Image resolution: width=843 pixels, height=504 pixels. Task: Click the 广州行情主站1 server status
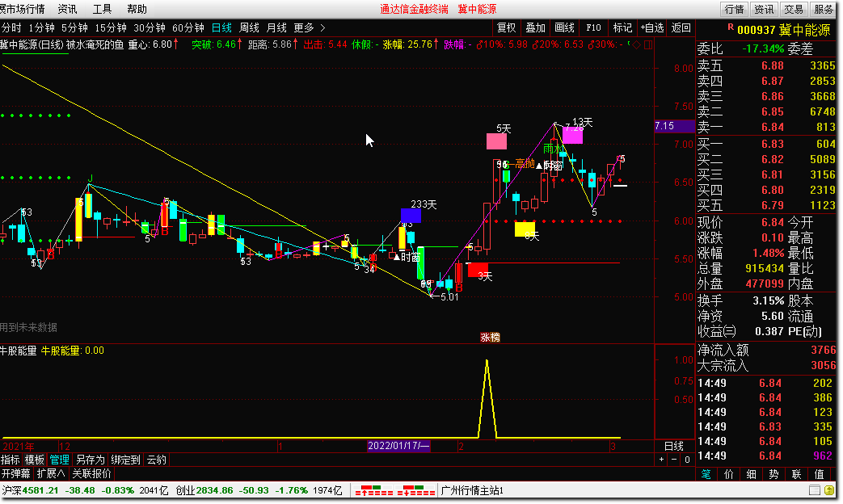pos(472,490)
